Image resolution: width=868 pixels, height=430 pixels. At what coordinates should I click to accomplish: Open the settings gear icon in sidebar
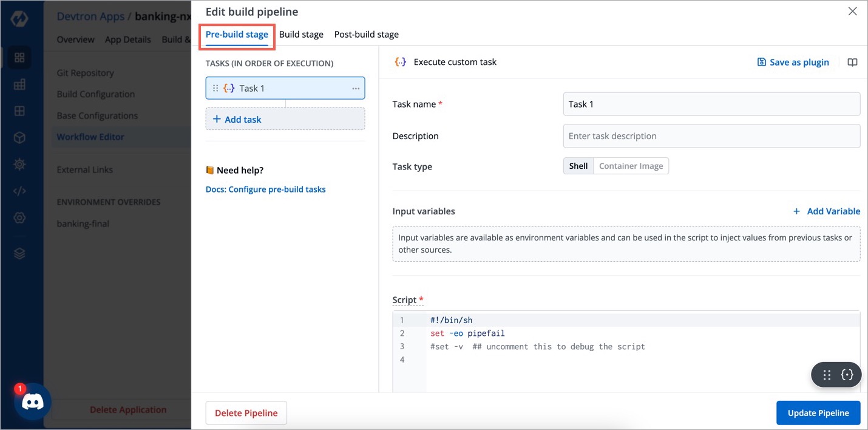19,217
